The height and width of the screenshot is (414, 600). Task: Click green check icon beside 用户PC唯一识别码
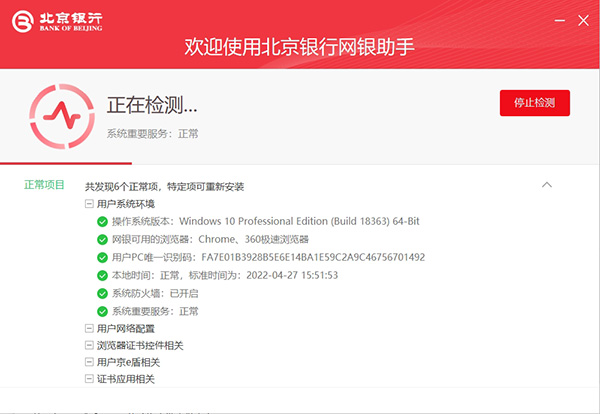(102, 258)
